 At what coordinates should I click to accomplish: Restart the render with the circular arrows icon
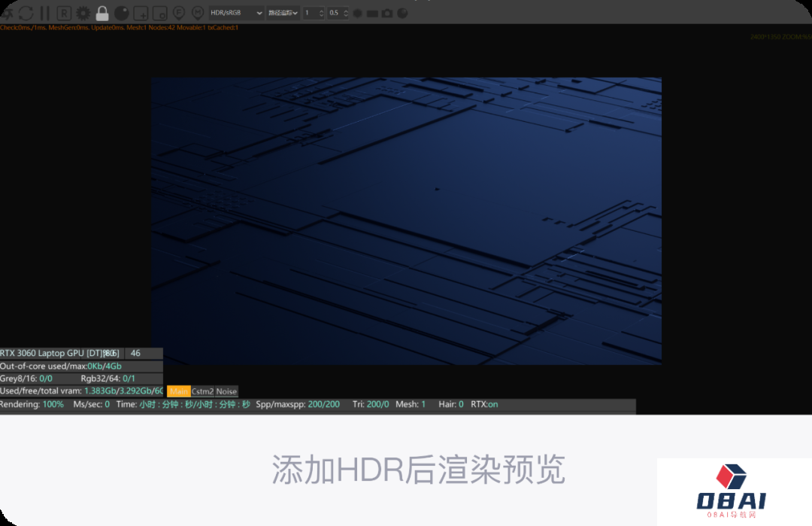26,13
